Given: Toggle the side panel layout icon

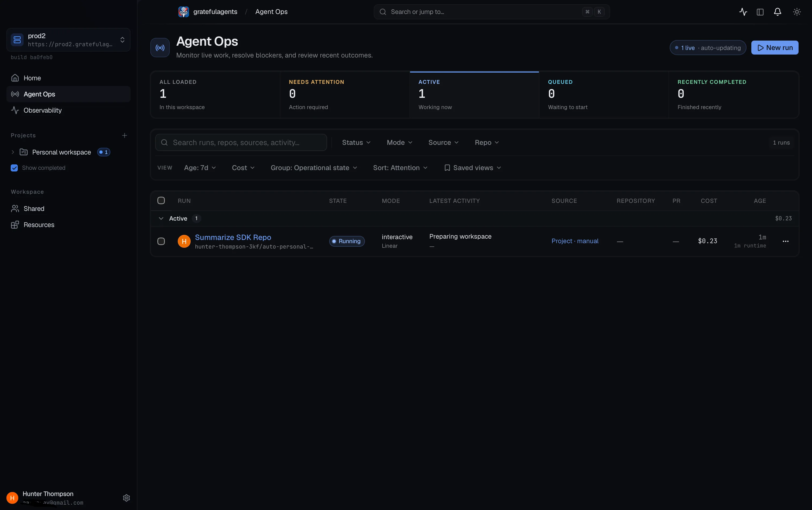Looking at the screenshot, I should coord(760,12).
